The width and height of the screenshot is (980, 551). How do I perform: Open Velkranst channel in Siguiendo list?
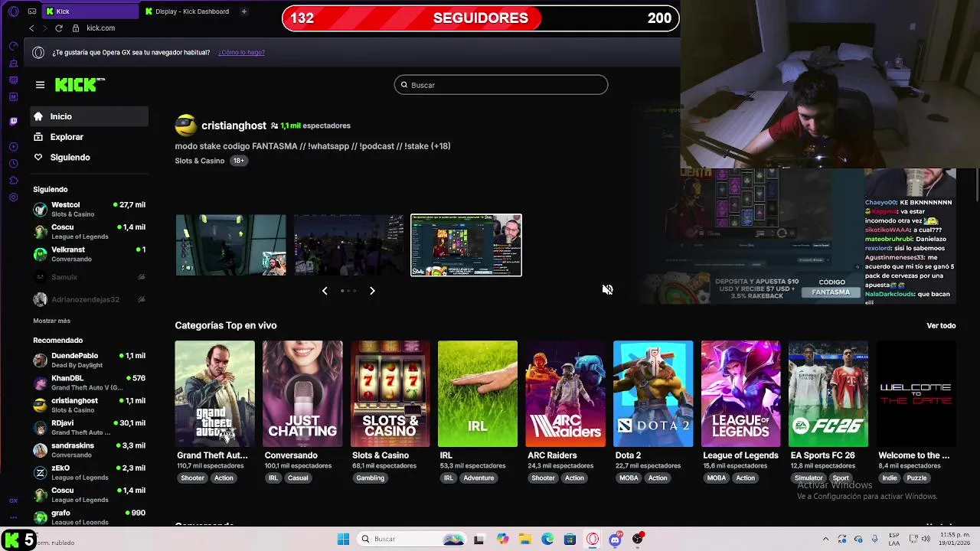click(x=89, y=254)
